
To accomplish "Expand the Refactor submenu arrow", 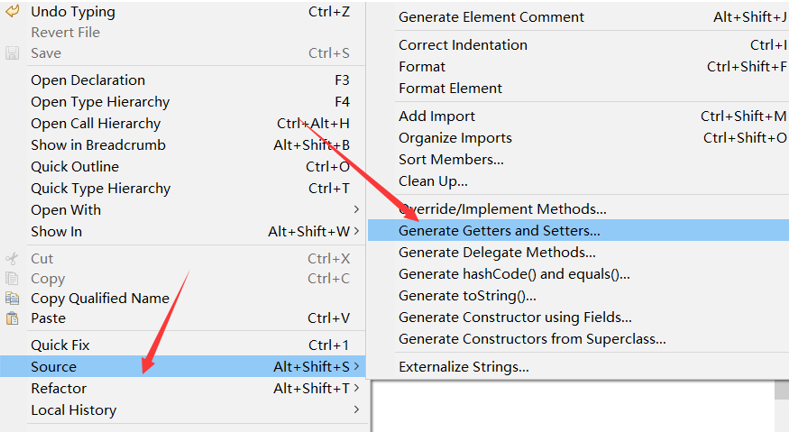I will click(356, 388).
